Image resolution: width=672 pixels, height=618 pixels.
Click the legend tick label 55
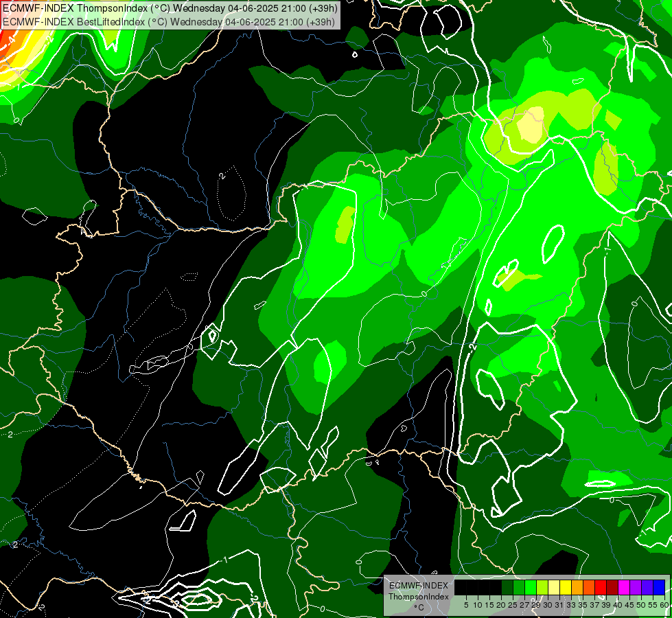(x=653, y=605)
